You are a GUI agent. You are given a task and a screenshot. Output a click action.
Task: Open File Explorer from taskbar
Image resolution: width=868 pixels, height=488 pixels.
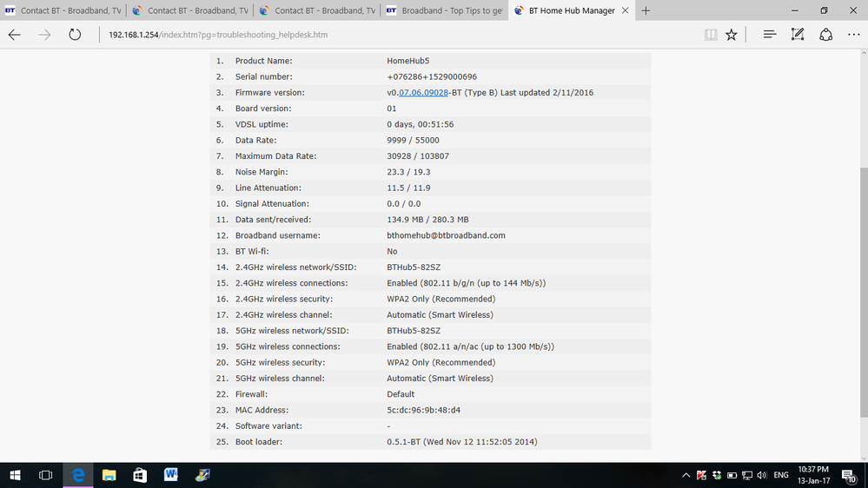tap(109, 475)
